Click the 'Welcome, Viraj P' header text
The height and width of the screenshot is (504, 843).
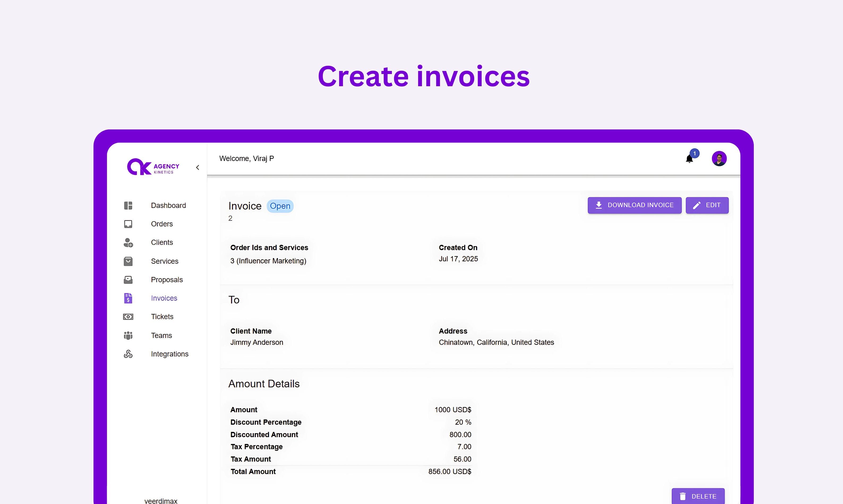click(246, 159)
